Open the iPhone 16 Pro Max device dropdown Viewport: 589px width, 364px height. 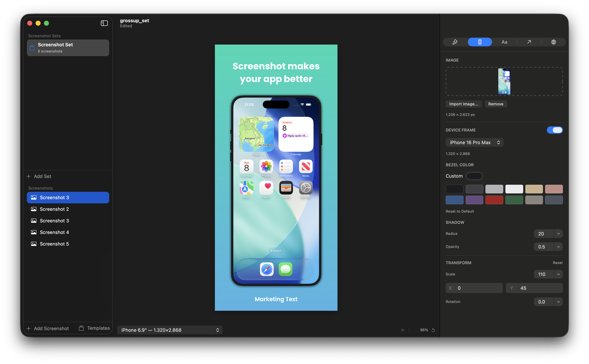[474, 142]
